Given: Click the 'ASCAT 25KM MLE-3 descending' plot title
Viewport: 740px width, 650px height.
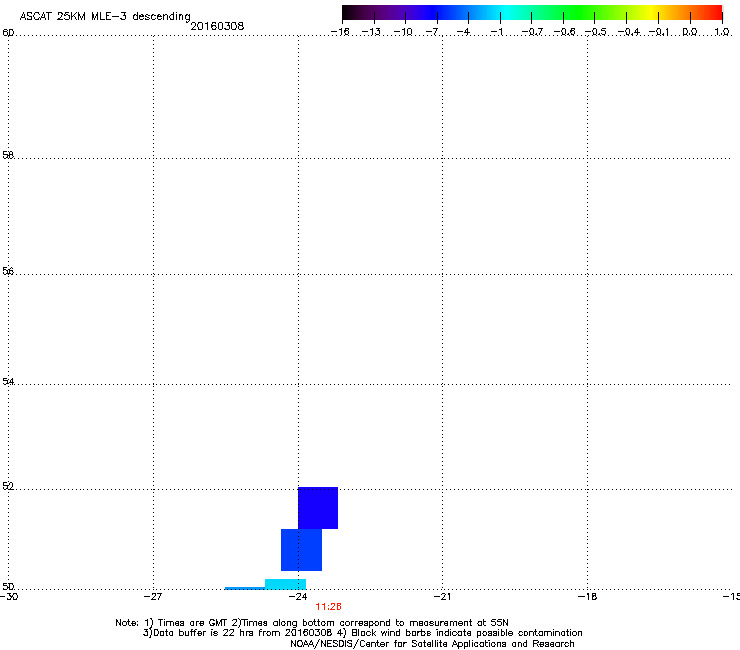Looking at the screenshot, I should click(x=105, y=17).
